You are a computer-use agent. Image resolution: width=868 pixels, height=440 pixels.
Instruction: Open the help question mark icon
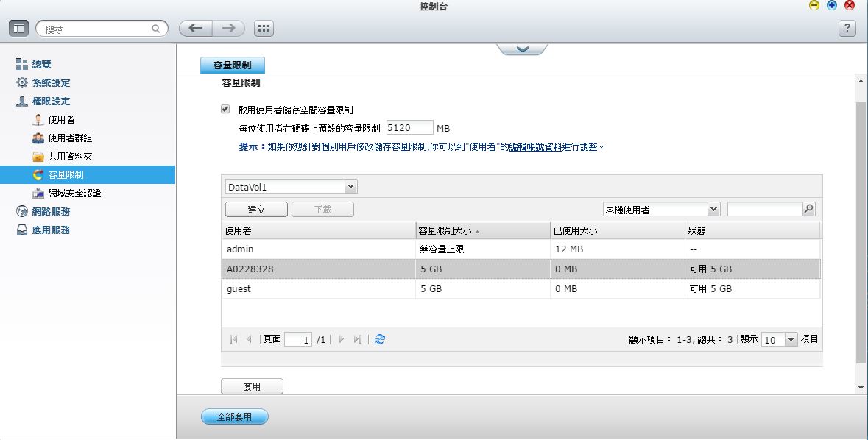(x=847, y=29)
